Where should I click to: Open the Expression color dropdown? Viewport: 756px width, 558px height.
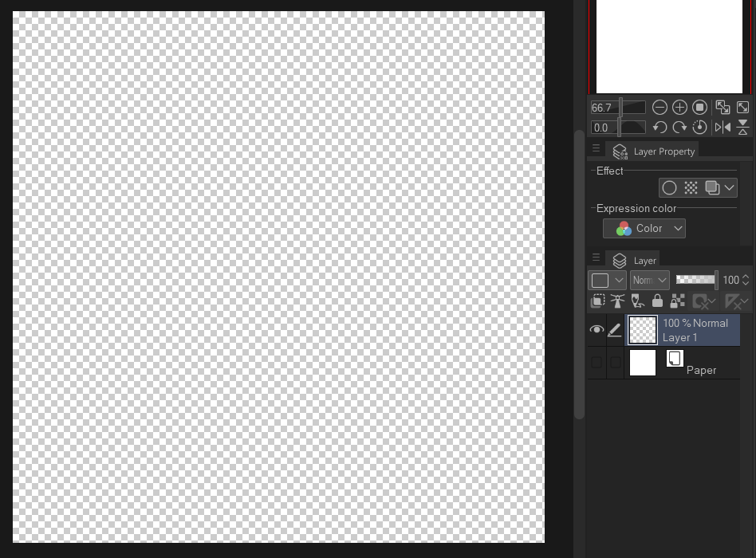tap(644, 229)
